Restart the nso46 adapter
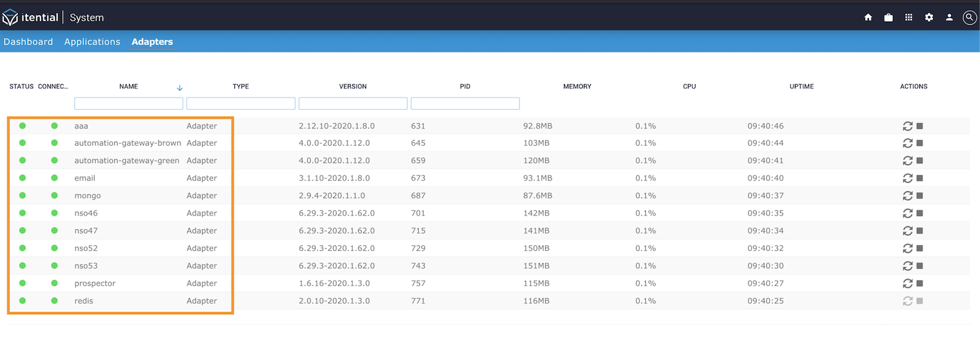 tap(908, 213)
